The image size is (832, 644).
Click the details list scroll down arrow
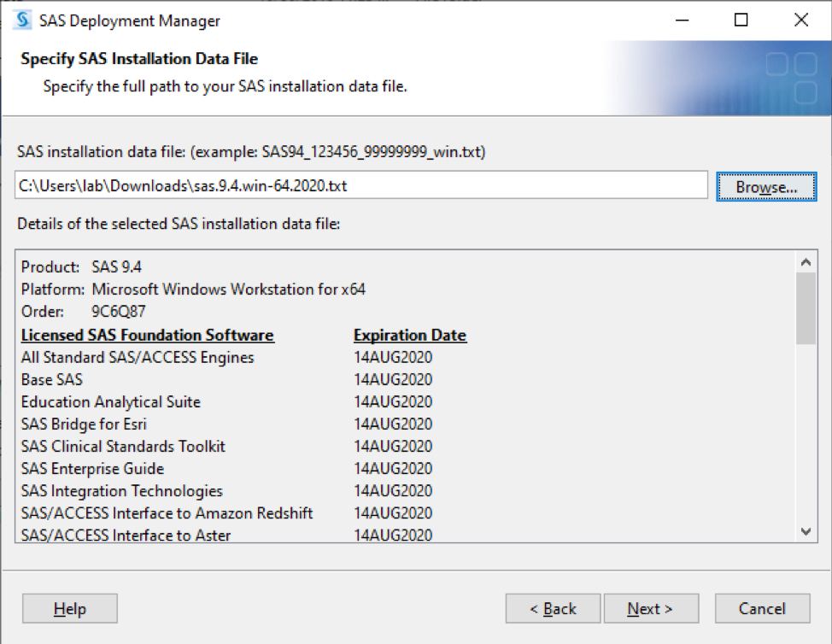(x=806, y=531)
